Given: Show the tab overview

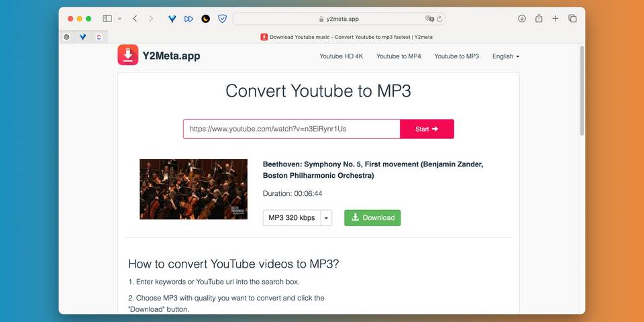Looking at the screenshot, I should pos(572,19).
